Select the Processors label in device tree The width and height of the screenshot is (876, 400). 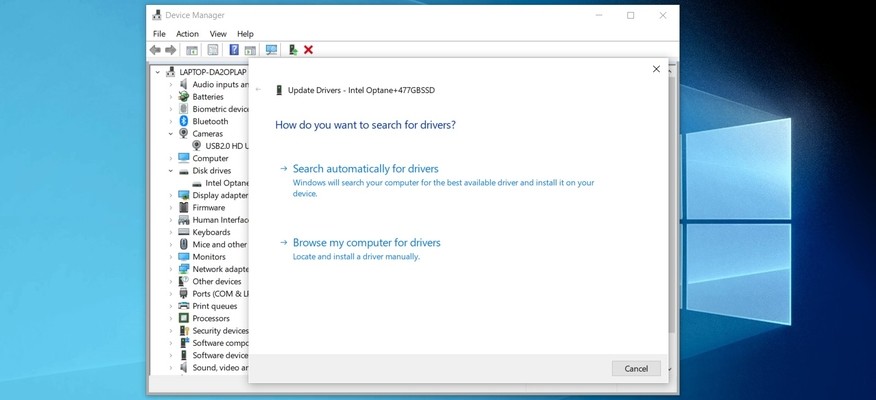[x=211, y=318]
